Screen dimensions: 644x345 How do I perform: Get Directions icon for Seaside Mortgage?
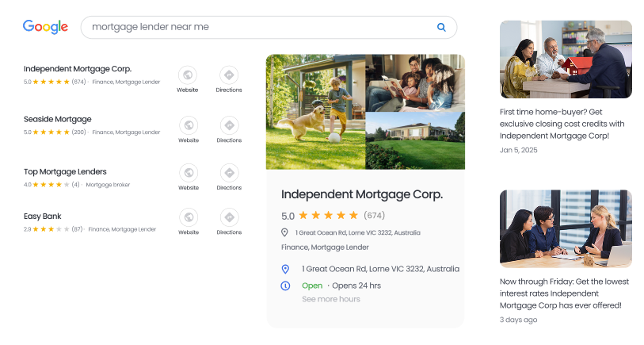click(229, 125)
